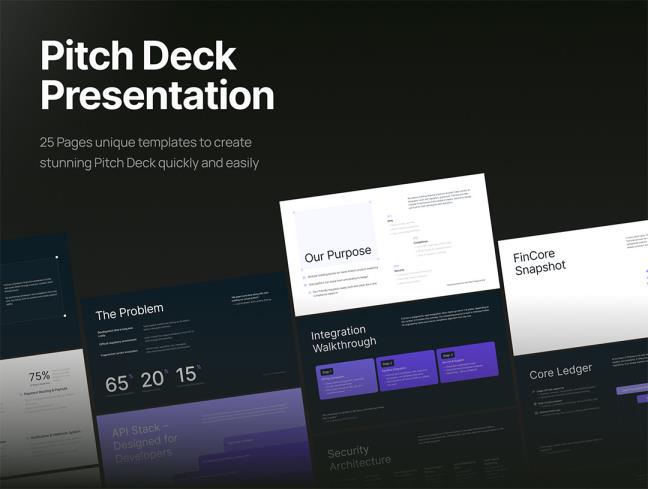Select the Our Purpose slide heading
Screen dimensions: 648x489
(337, 255)
